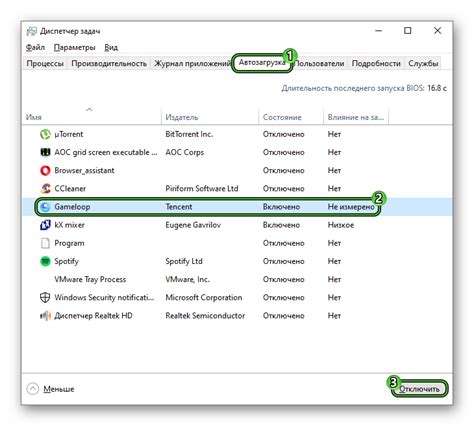Select the Program entry name

[69, 243]
